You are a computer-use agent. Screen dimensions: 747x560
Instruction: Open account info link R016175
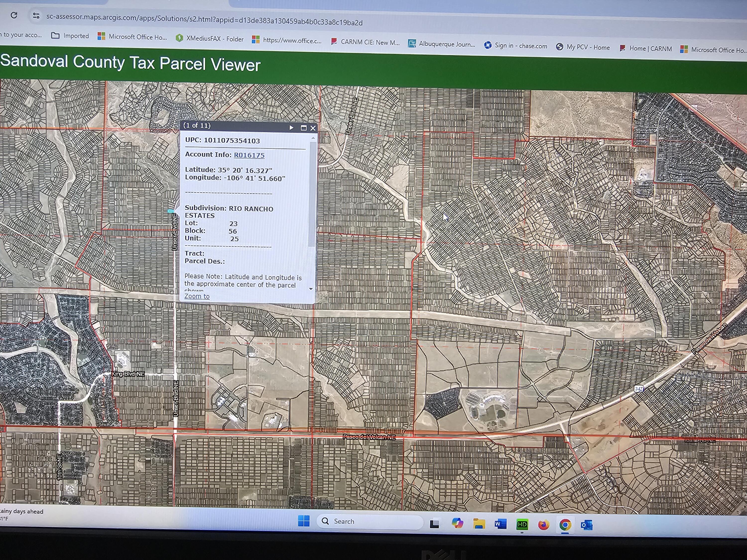pyautogui.click(x=249, y=155)
